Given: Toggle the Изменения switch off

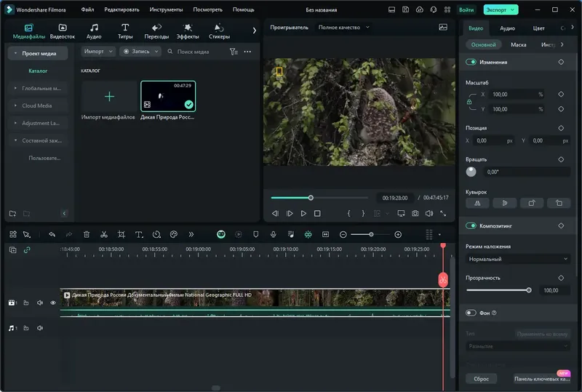Looking at the screenshot, I should (x=471, y=63).
